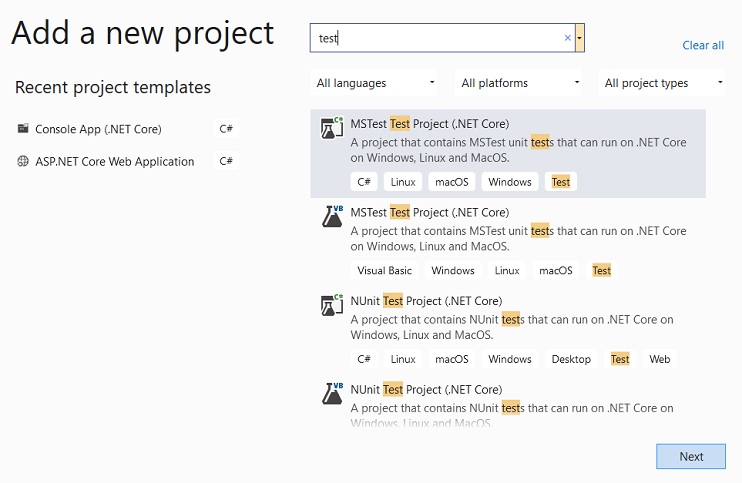Open the All platforms dropdown
The height and width of the screenshot is (483, 742).
pos(518,83)
